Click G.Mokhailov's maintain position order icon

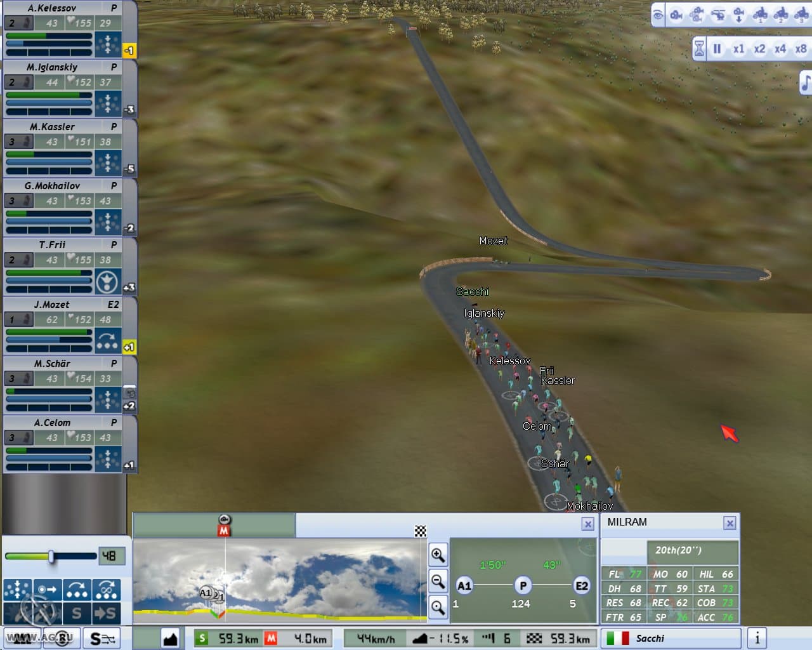tap(108, 222)
